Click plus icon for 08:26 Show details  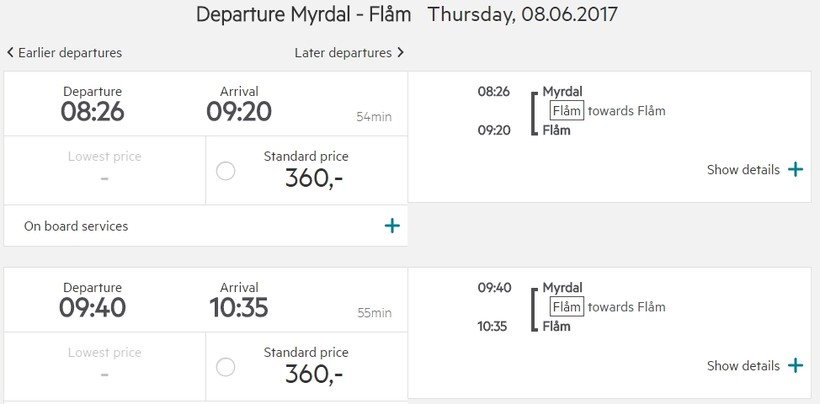[x=795, y=170]
